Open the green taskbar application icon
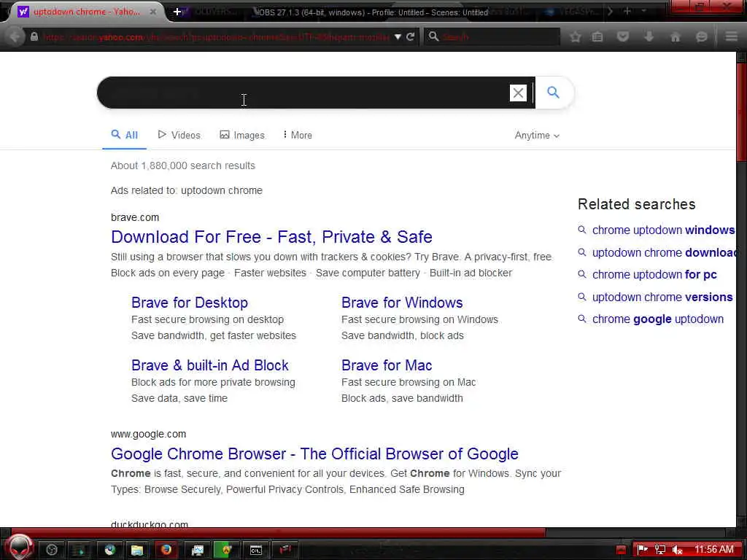 (226, 550)
